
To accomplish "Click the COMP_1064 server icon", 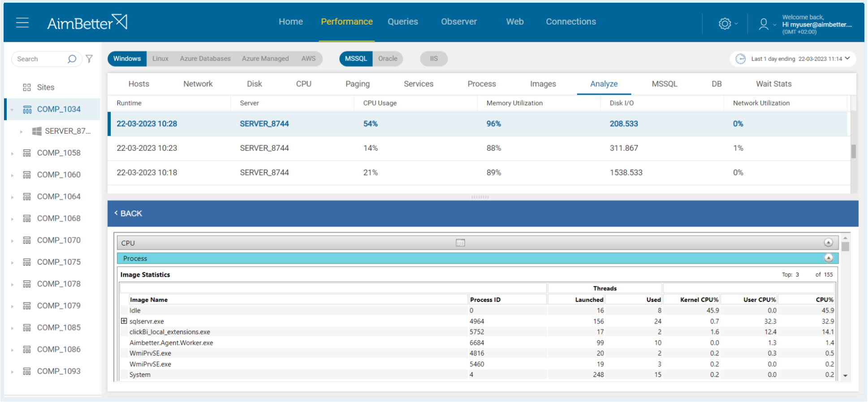I will pyautogui.click(x=27, y=197).
